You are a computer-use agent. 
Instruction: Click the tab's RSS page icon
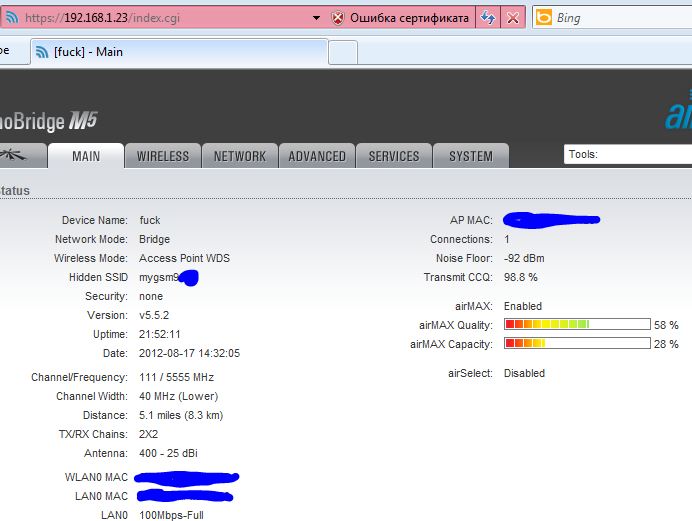[x=42, y=52]
